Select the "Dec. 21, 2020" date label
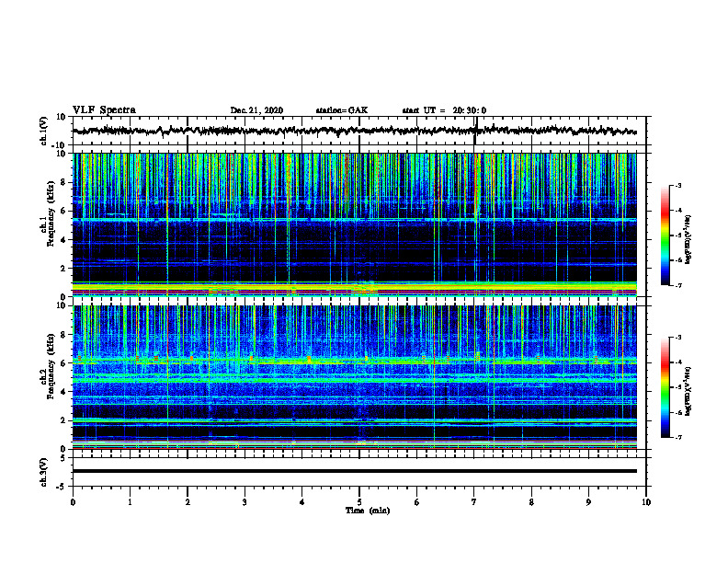The height and width of the screenshot is (563, 728). point(256,110)
